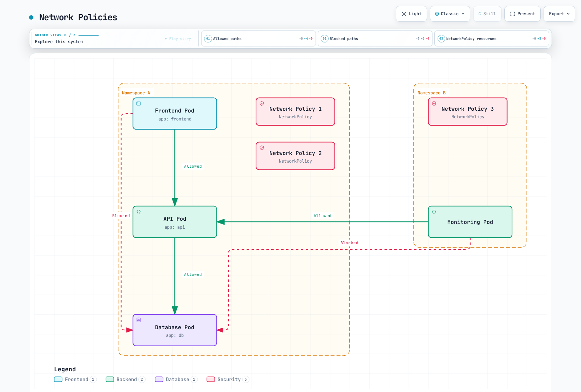Click the Allowed label between Frontend and API
The width and height of the screenshot is (581, 392).
pyautogui.click(x=193, y=166)
